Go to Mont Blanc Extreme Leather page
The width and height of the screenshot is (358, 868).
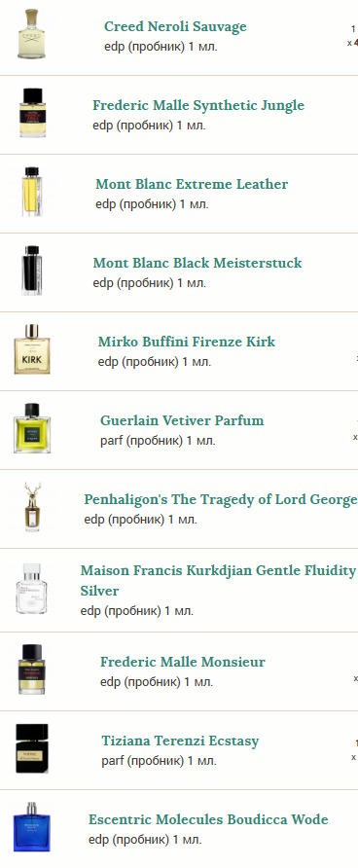pyautogui.click(x=192, y=184)
